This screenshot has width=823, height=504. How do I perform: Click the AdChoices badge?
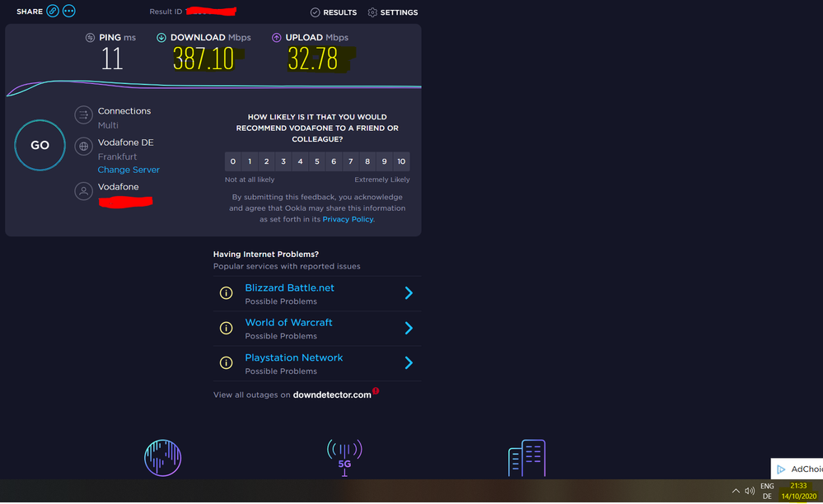[x=797, y=469]
